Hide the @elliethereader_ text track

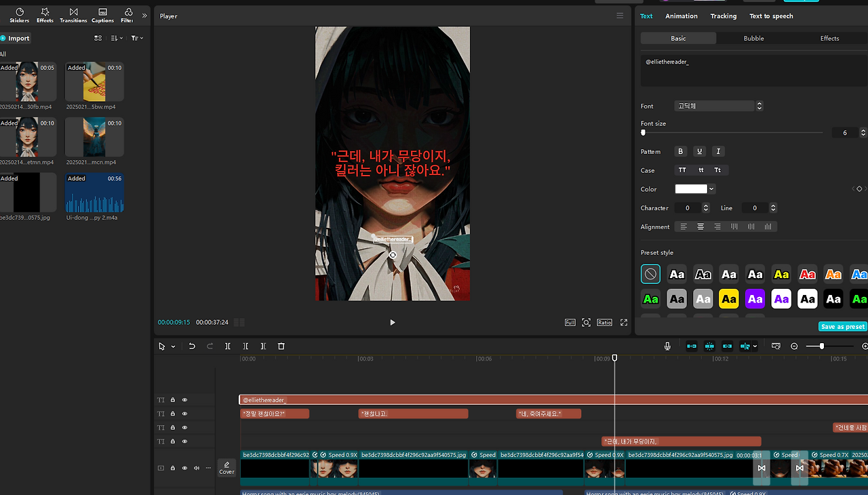(x=184, y=400)
